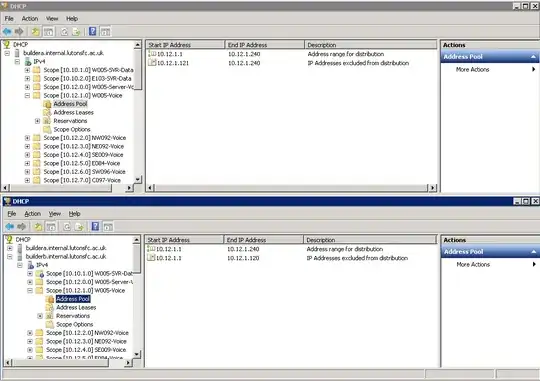Viewport: 540px width, 381px height.
Task: Click More Actions in upper window Actions pane
Action: tap(472, 70)
